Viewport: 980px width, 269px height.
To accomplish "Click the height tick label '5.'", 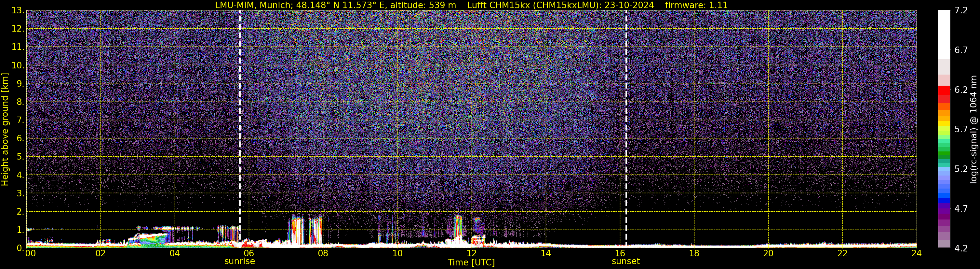I will 20,157.
